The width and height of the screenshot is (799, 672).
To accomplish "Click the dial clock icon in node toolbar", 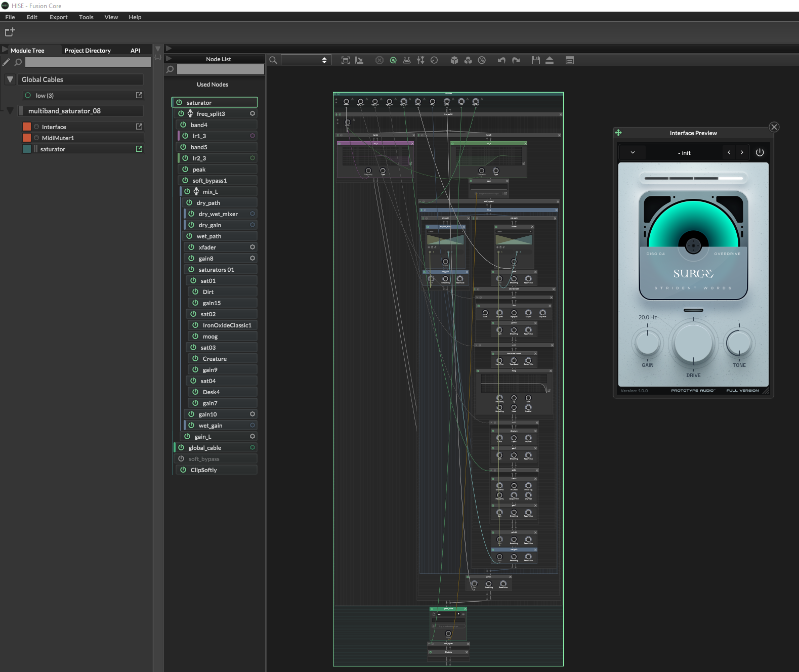I will (434, 60).
